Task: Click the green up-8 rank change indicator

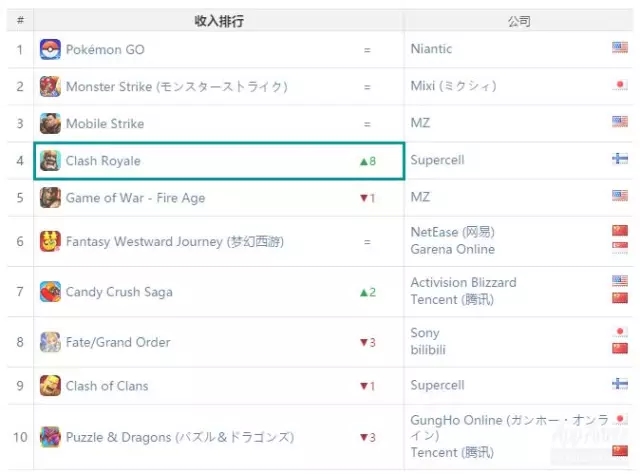Action: point(367,161)
